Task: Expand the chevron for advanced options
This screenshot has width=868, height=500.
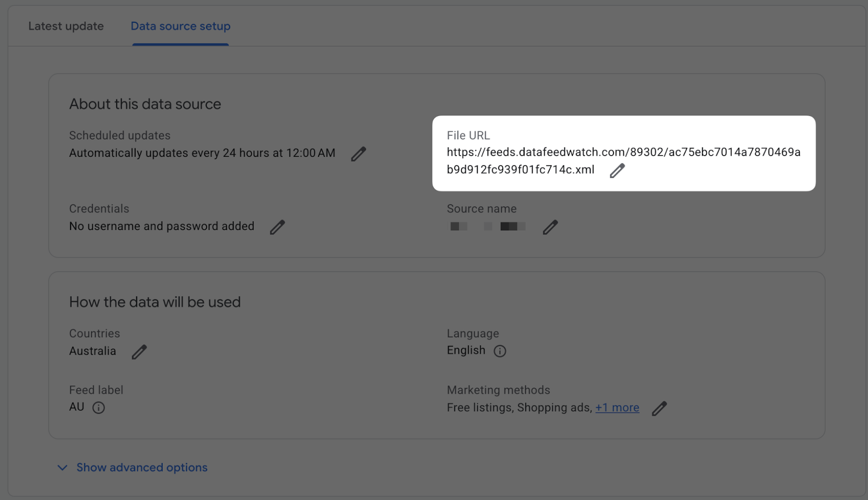Action: 62,468
